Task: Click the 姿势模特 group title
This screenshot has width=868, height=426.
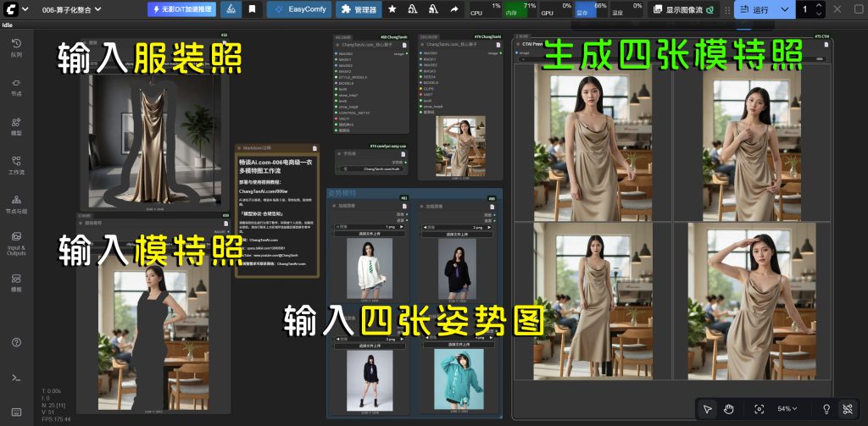Action: coord(342,193)
